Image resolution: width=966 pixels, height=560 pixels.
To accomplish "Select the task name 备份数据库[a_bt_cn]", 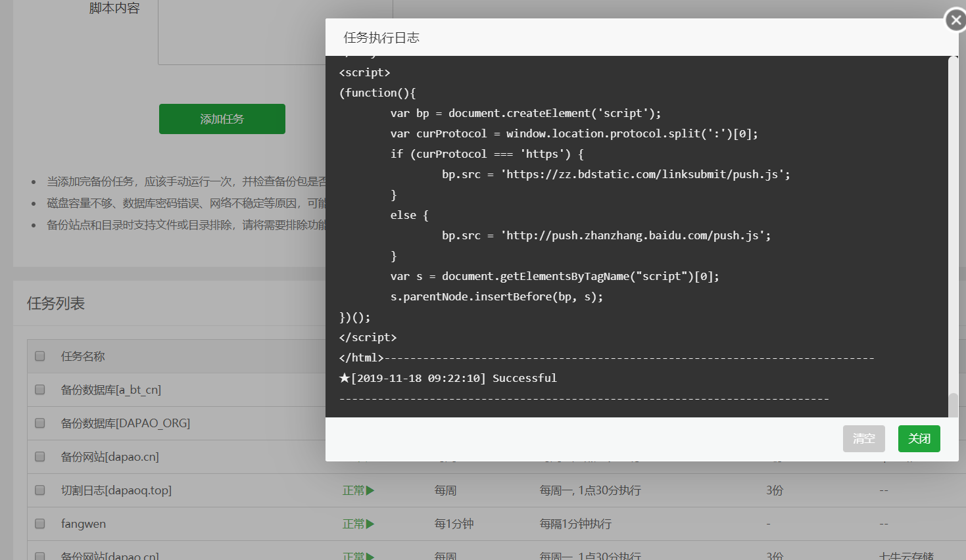I will tap(111, 390).
